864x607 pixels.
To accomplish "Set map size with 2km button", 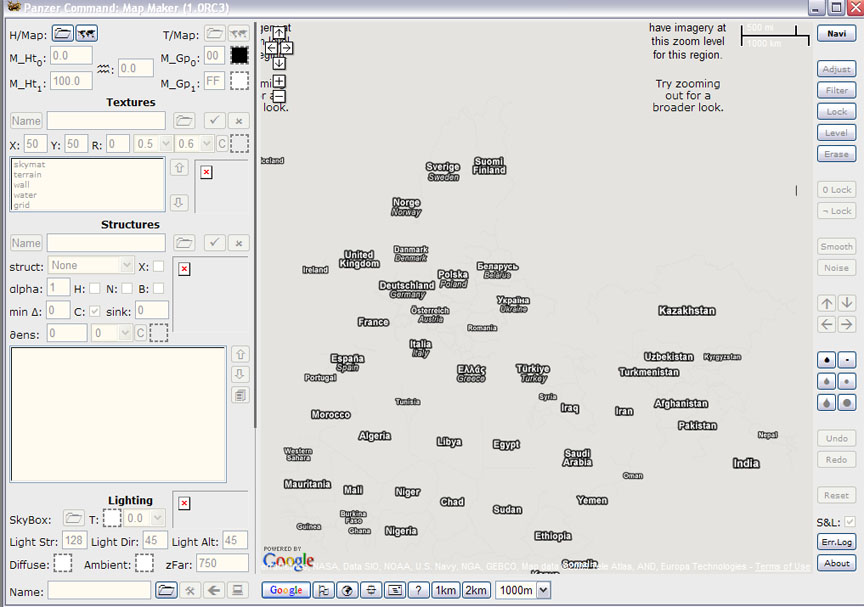I will (x=476, y=590).
